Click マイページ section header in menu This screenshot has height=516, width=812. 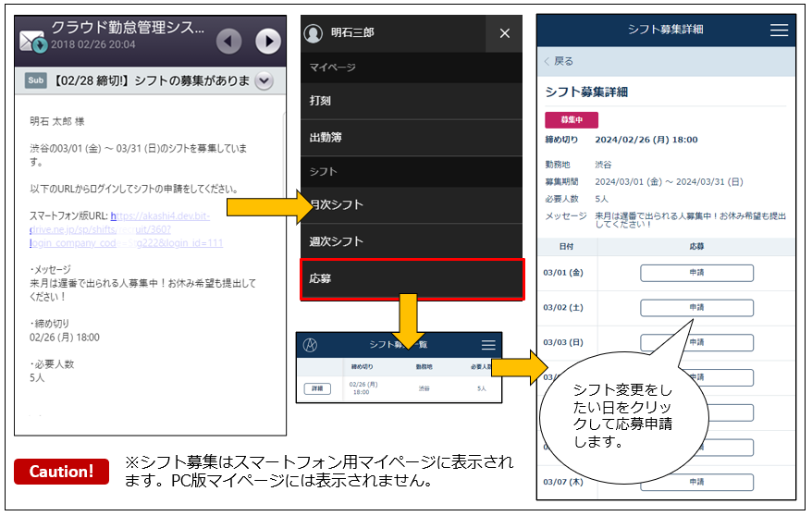[332, 68]
